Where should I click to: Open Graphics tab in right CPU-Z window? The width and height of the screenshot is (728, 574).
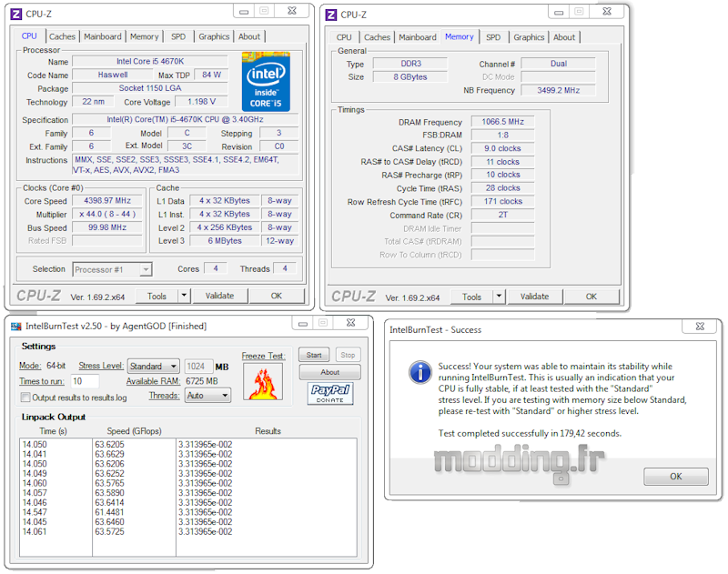coord(529,37)
